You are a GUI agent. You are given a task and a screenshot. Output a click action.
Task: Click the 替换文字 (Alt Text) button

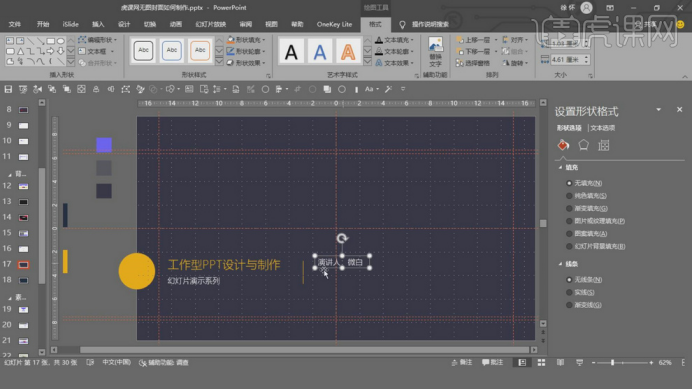[435, 52]
